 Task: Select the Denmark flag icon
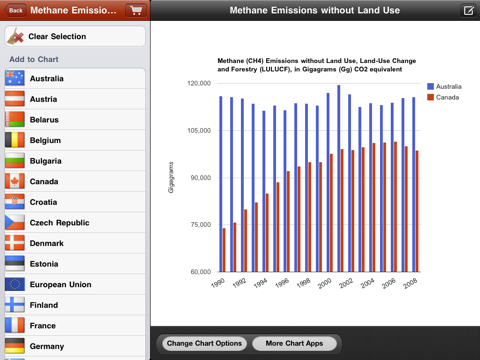pyautogui.click(x=15, y=243)
